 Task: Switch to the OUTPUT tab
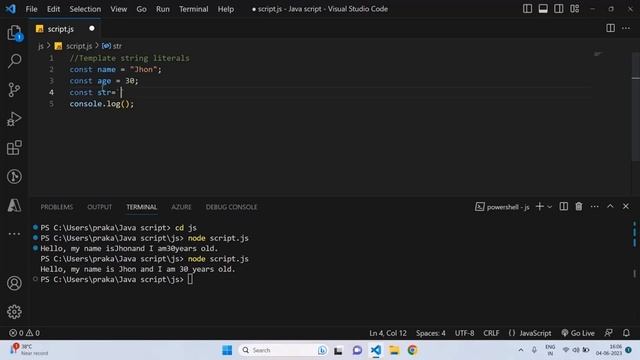100,207
